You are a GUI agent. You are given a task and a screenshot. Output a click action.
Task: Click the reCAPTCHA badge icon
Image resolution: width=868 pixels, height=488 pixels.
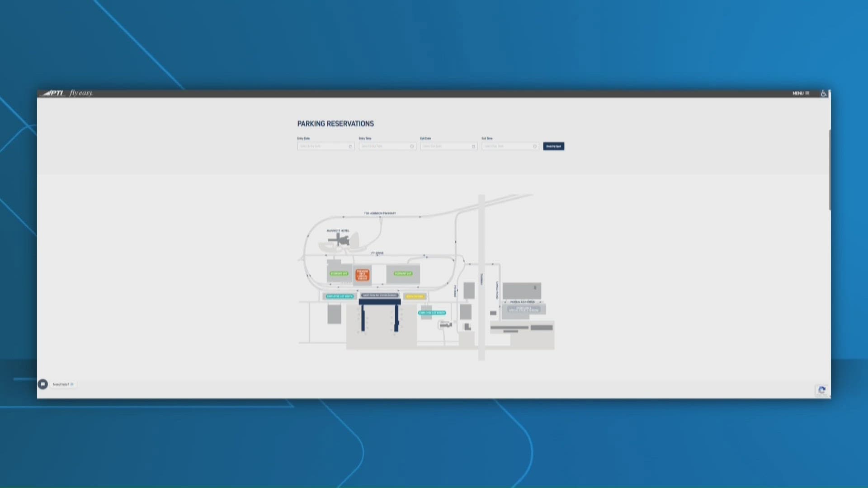pos(822,390)
